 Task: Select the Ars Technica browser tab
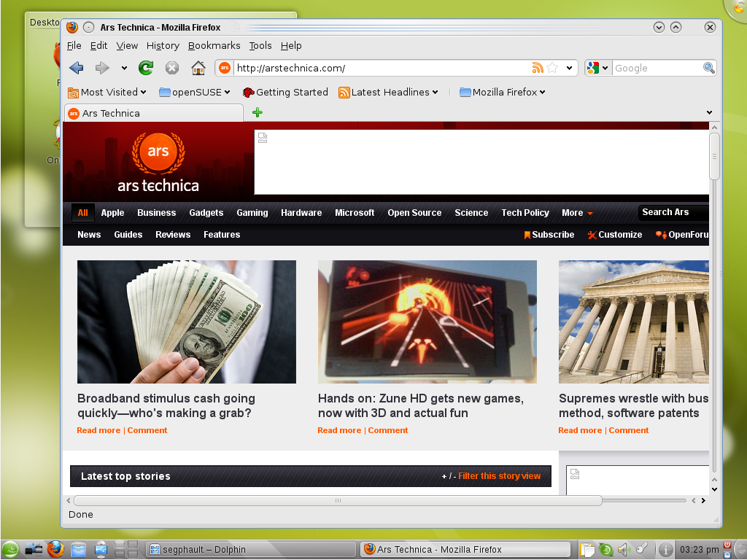click(x=153, y=113)
